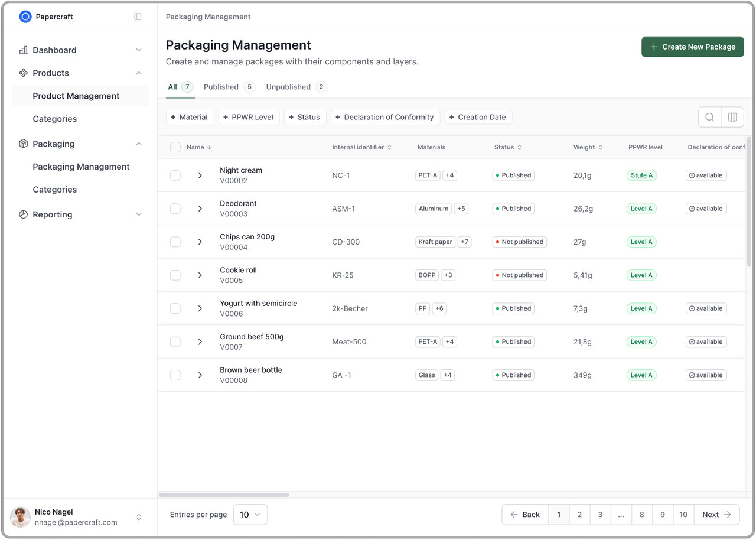The height and width of the screenshot is (540, 756).
Task: Click the Create New Package button
Action: click(x=692, y=47)
